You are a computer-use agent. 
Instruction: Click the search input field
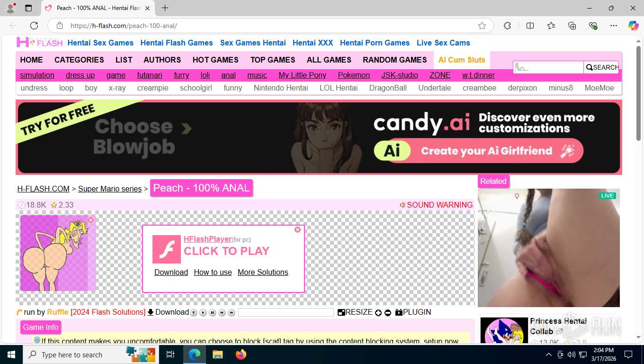pyautogui.click(x=548, y=67)
